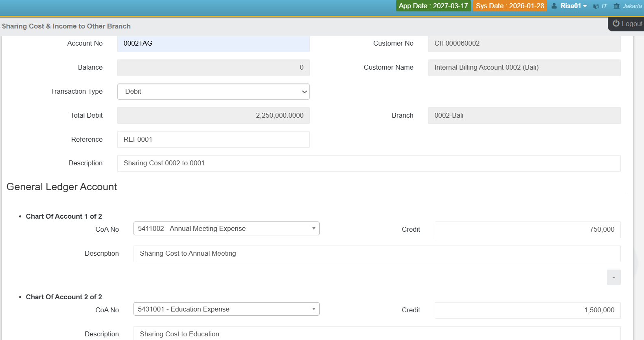Screen dimensions: 644x340
Task: Click the Logout button
Action: (627, 24)
